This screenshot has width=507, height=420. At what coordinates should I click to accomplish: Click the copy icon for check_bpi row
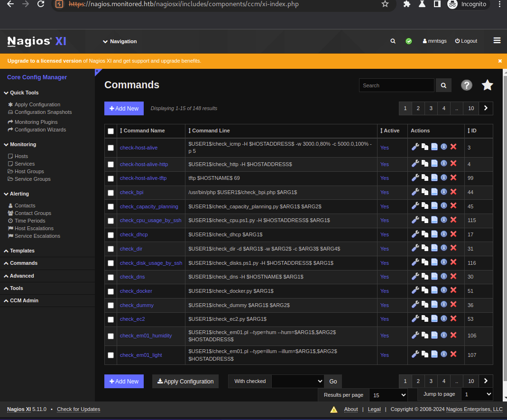click(425, 192)
